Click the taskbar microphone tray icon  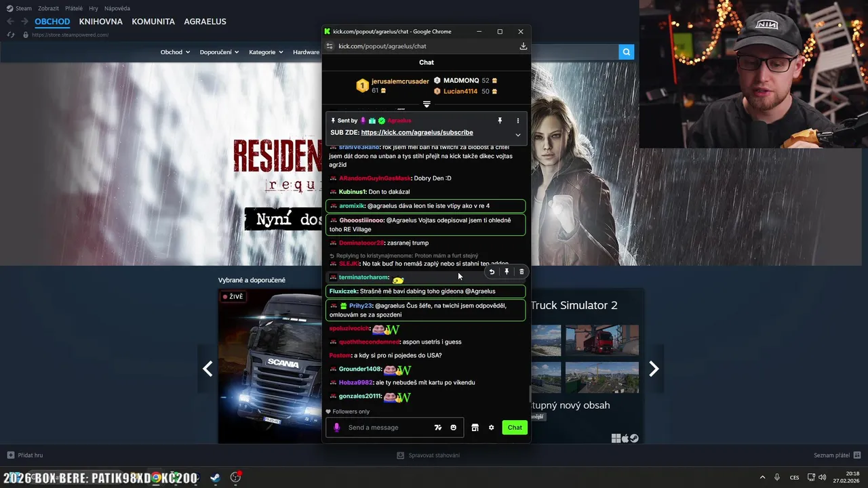coord(777,477)
